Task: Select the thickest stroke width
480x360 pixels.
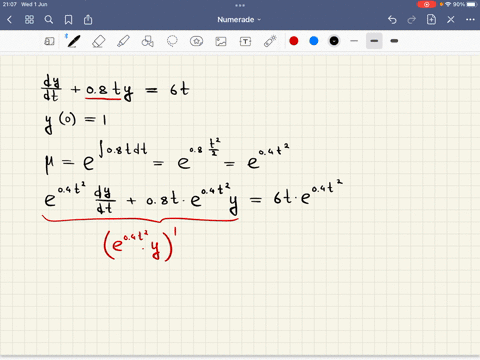Action: tap(394, 41)
